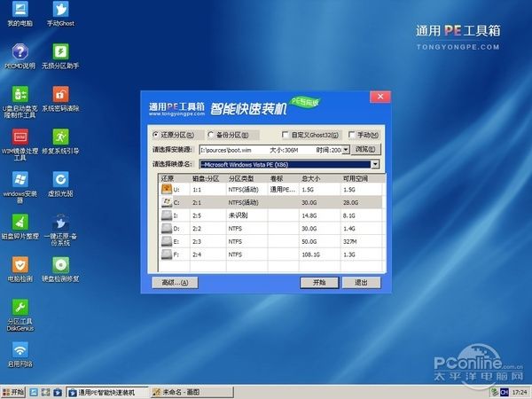Viewport: 532px width, 399px height.
Task: Select the 还原分区 radio option
Action: click(x=157, y=135)
